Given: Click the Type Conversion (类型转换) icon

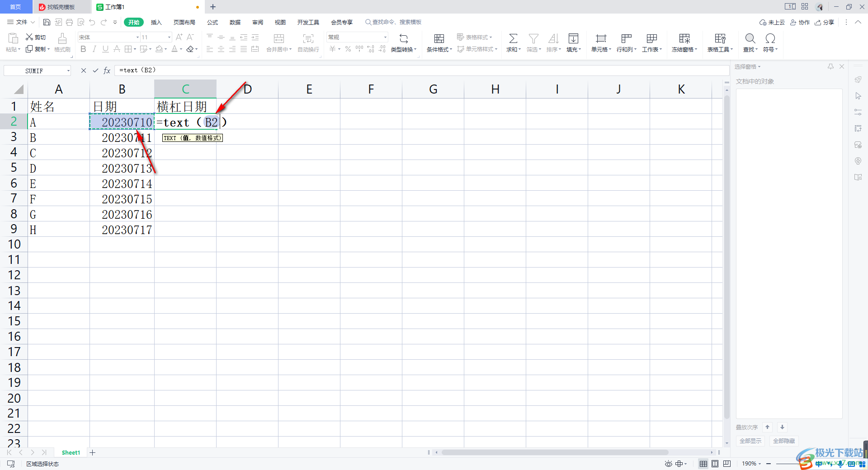Looking at the screenshot, I should [404, 38].
